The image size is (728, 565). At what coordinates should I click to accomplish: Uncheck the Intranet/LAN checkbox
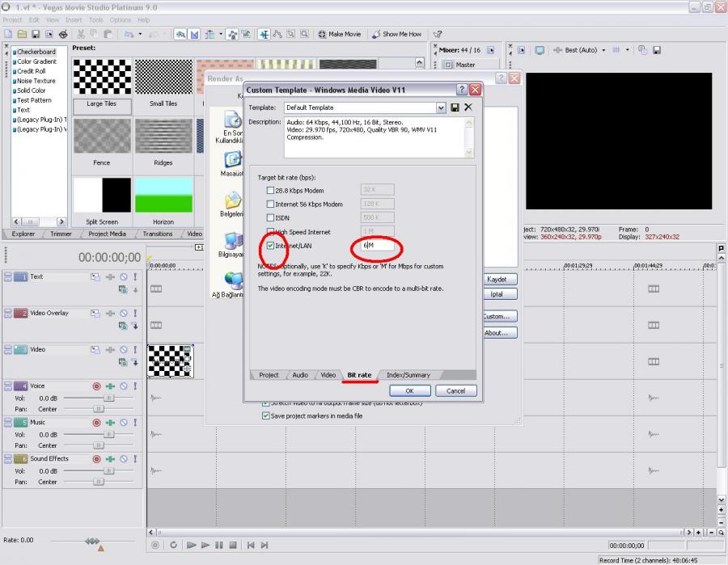click(270, 246)
